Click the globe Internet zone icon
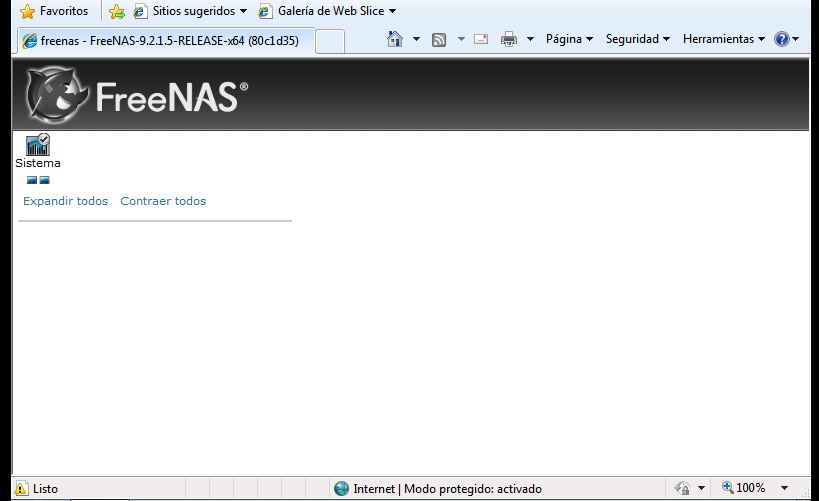 pos(342,488)
